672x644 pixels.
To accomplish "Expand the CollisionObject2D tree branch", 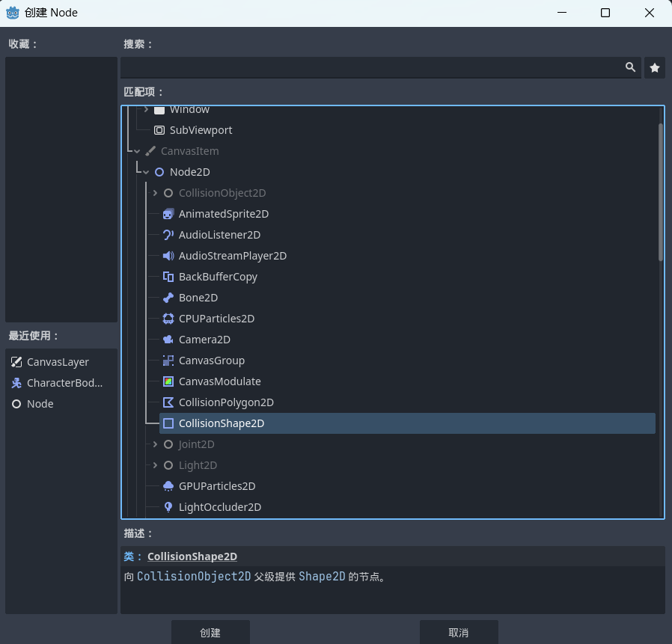I will pyautogui.click(x=155, y=193).
